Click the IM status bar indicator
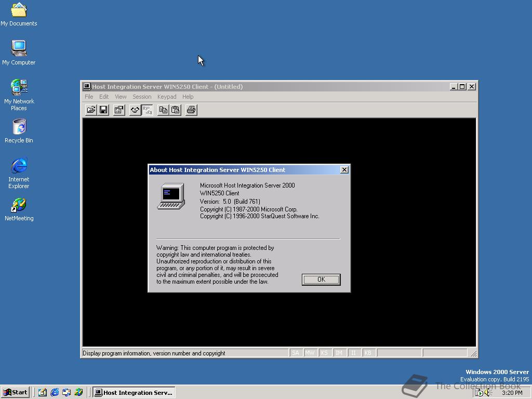The width and height of the screenshot is (532, 399). [339, 353]
